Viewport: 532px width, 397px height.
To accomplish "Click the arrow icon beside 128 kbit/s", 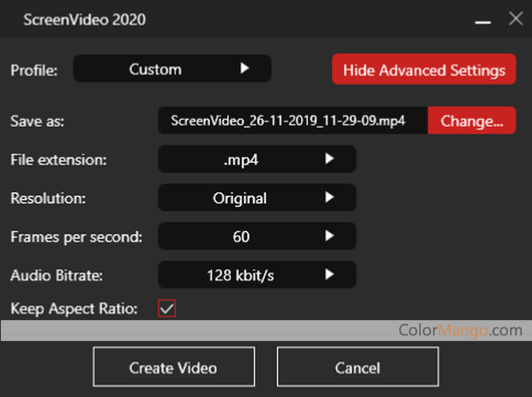I will 328,275.
